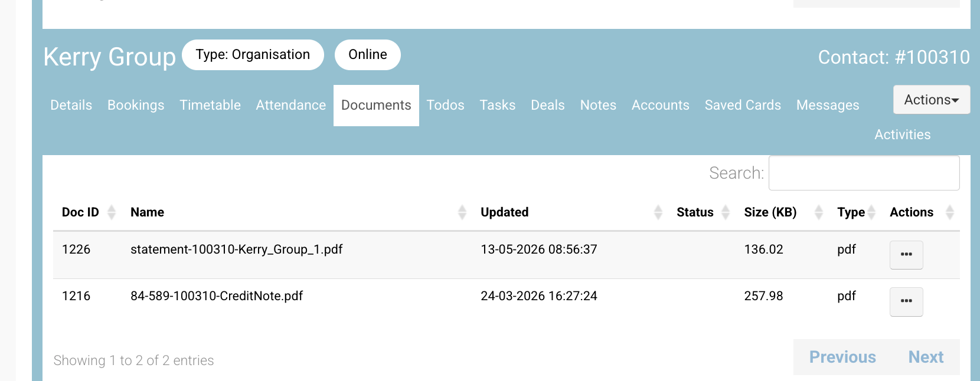Screen dimensions: 980x381
Task: Click Doc ID 1216 cell
Action: point(76,296)
